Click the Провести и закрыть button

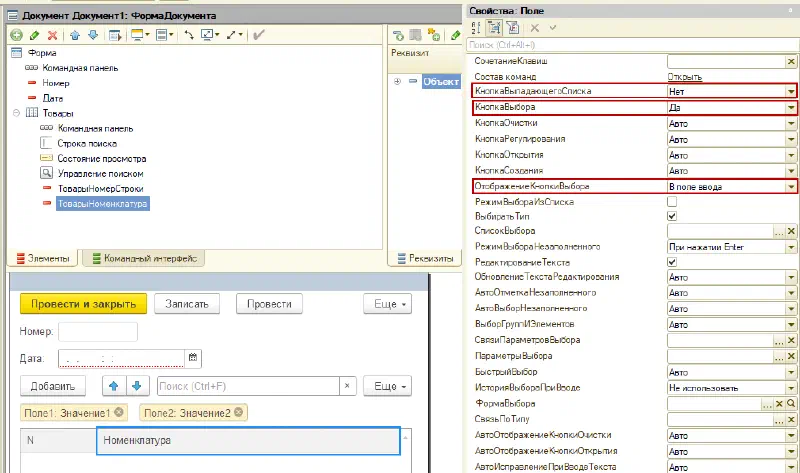coord(83,304)
